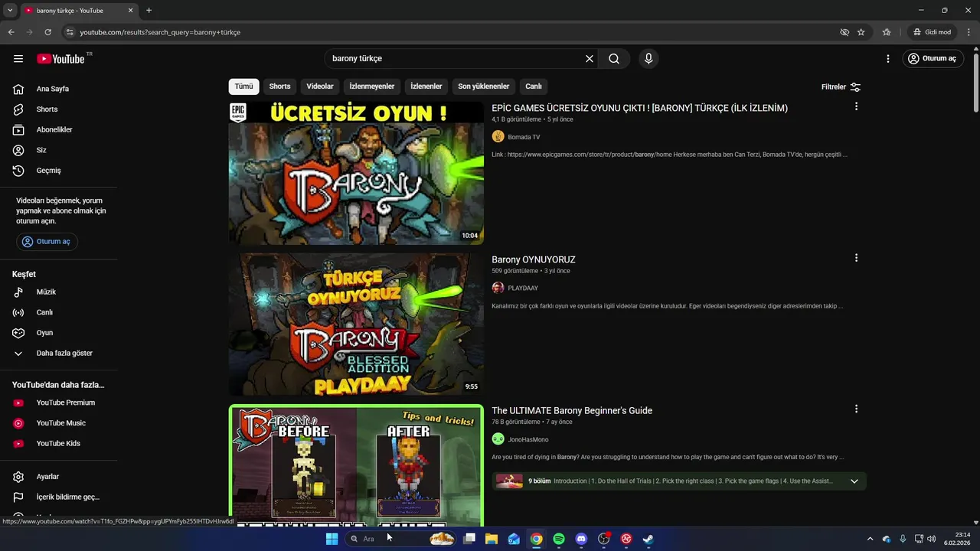Click the PLAYDAAY channel avatar
The height and width of the screenshot is (551, 980).
[x=498, y=288]
